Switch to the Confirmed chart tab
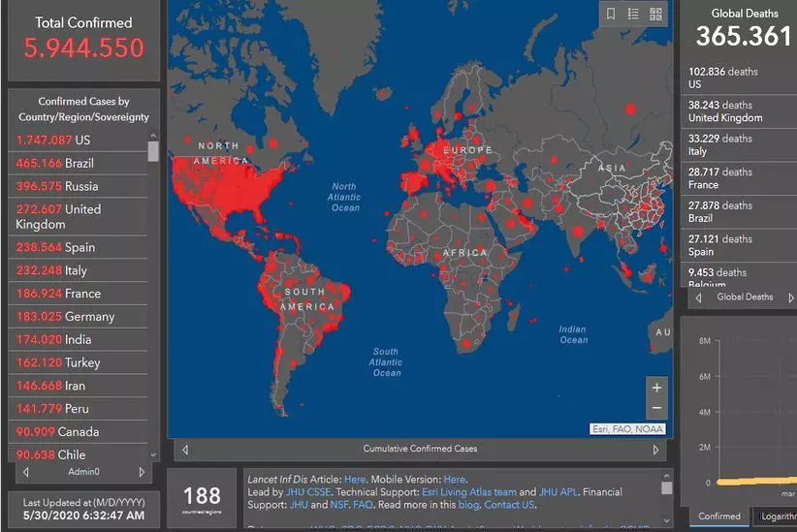The height and width of the screenshot is (532, 797). 719,516
